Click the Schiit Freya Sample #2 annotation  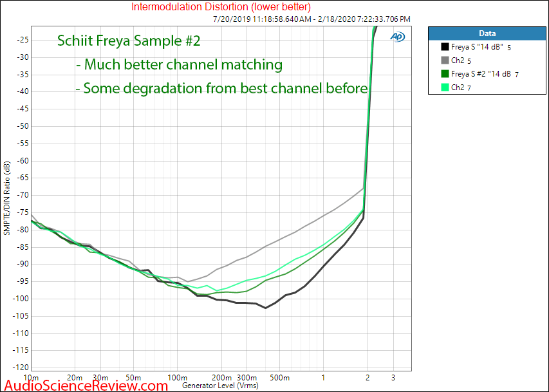point(129,41)
